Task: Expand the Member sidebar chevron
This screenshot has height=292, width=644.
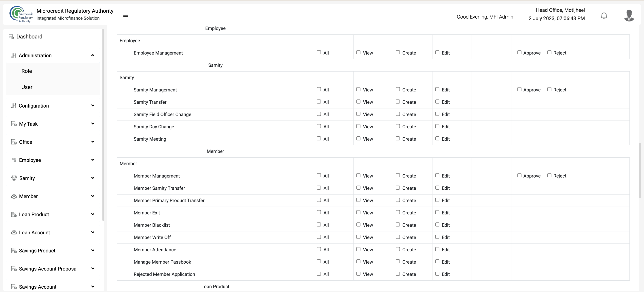Action: click(93, 196)
